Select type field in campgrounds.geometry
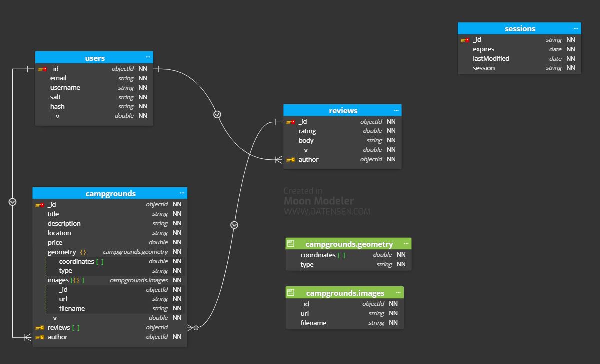600x364 pixels. (349, 265)
